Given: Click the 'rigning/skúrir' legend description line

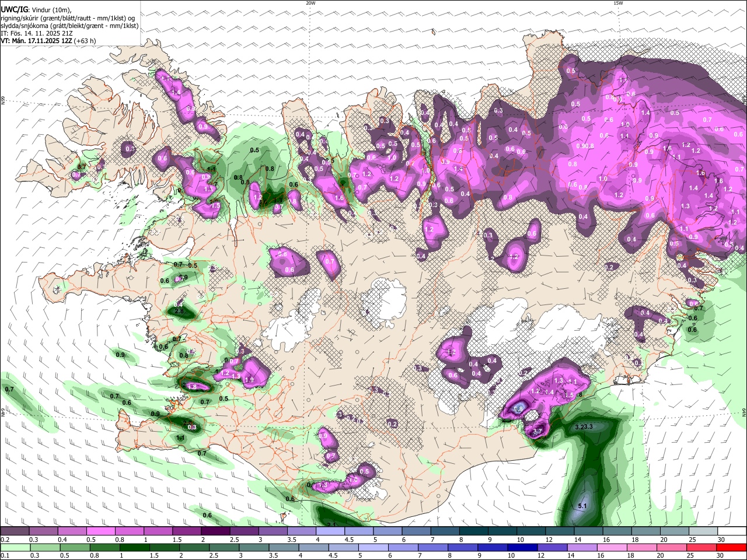Looking at the screenshot, I should coord(68,18).
